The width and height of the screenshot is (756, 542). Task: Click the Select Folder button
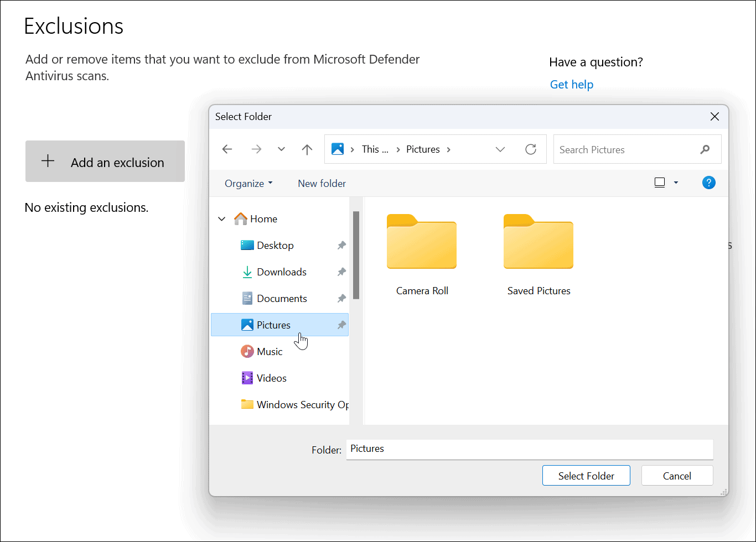[586, 475]
